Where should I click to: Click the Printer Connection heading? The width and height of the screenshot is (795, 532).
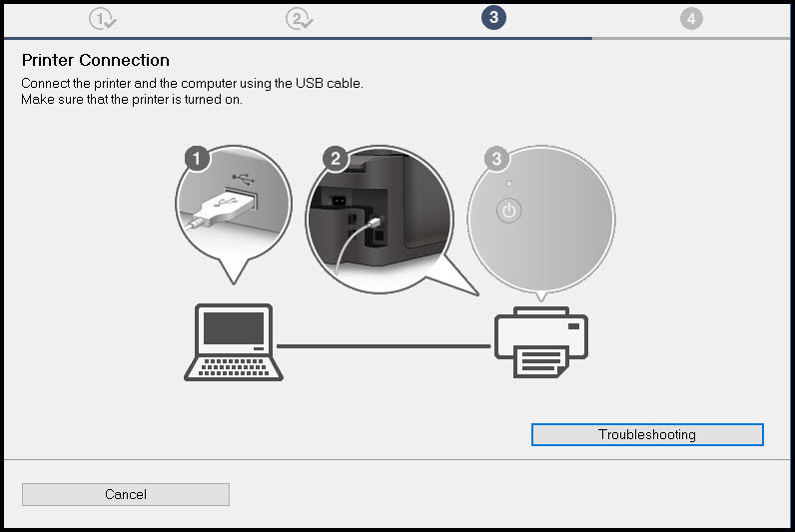95,60
